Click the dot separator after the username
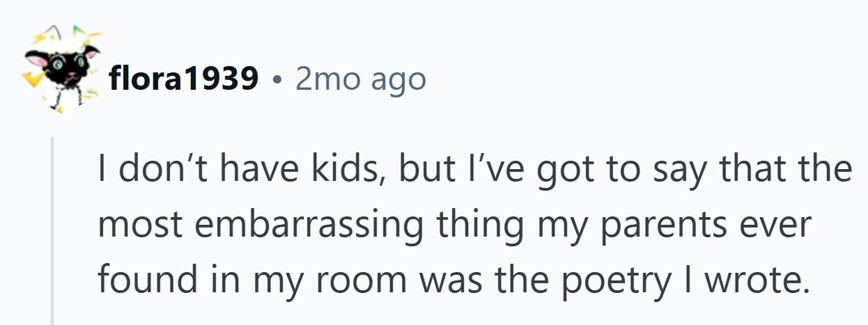The image size is (868, 325). click(277, 81)
